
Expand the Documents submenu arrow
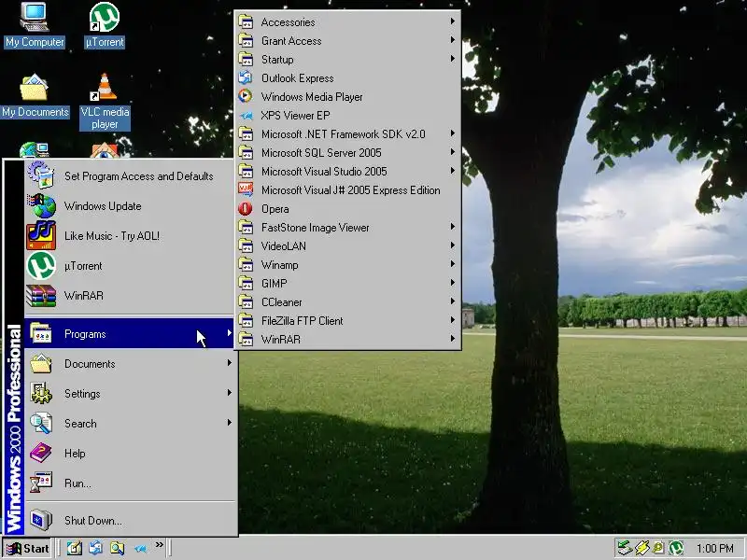coord(230,363)
